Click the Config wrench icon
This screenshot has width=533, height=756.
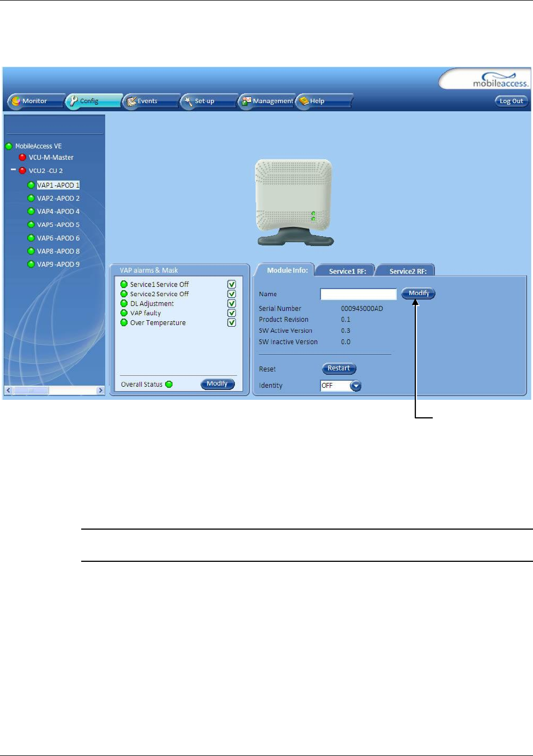tap(74, 101)
